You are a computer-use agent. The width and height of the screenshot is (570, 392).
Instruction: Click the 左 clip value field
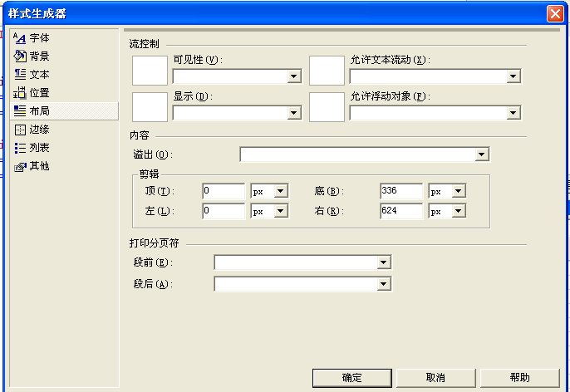click(224, 211)
